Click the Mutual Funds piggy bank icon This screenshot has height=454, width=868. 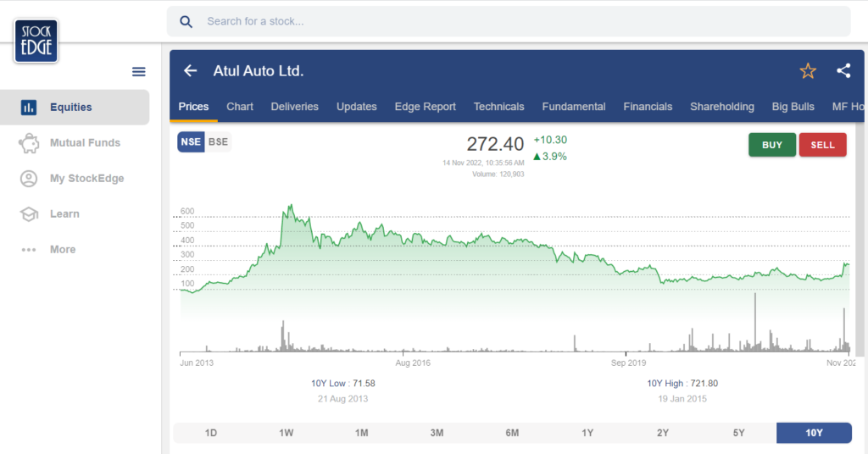point(29,143)
